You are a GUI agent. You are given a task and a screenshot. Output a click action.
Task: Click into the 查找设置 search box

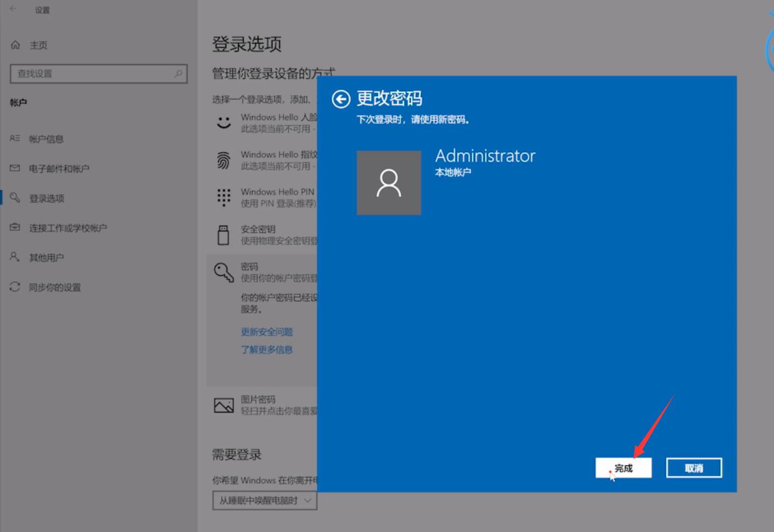[x=99, y=74]
